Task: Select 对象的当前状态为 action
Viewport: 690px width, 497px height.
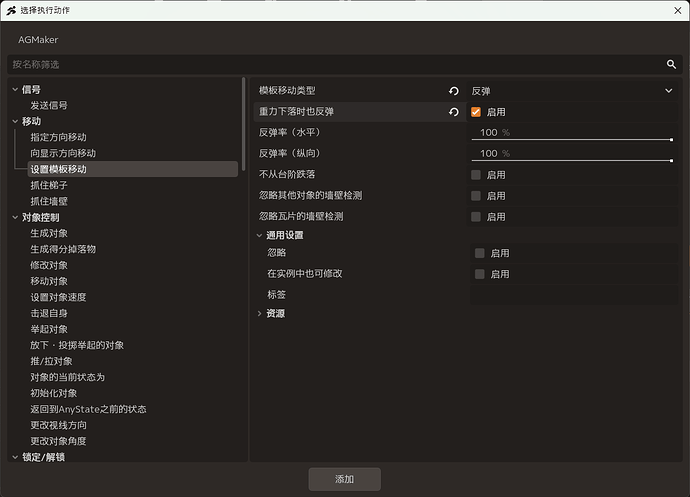Action: (67, 377)
